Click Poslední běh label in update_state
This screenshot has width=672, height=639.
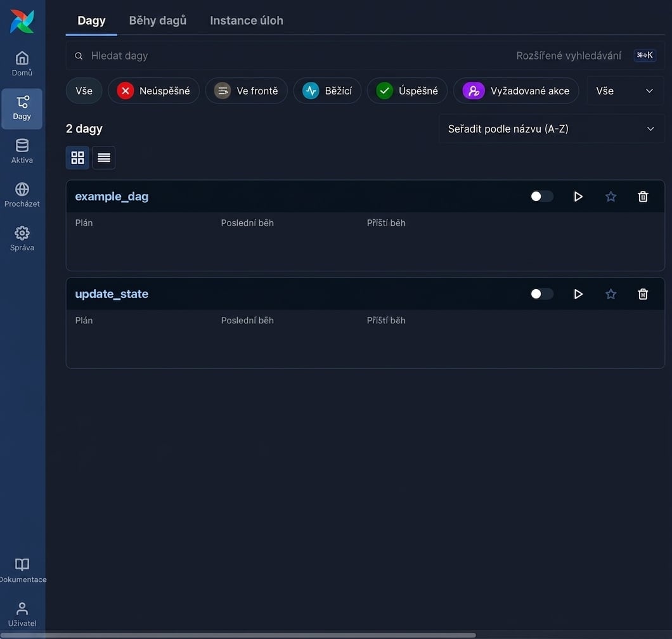click(x=247, y=321)
